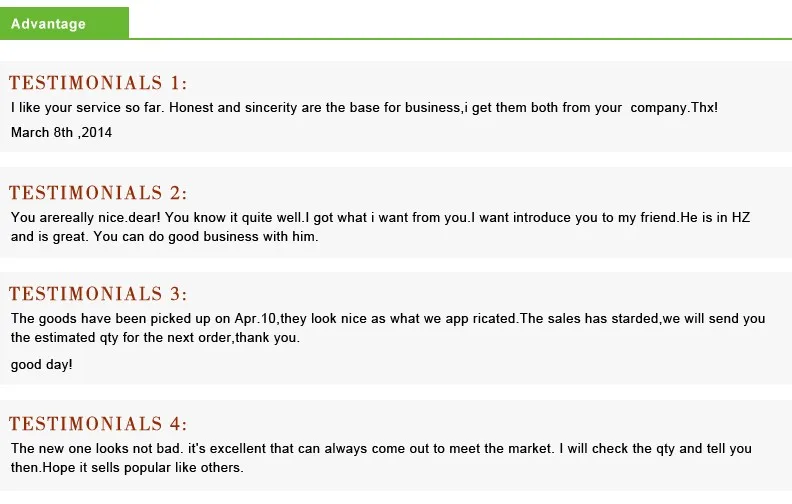792x504 pixels.
Task: Click the TESTIMONIALS 2 heading
Action: tap(98, 193)
